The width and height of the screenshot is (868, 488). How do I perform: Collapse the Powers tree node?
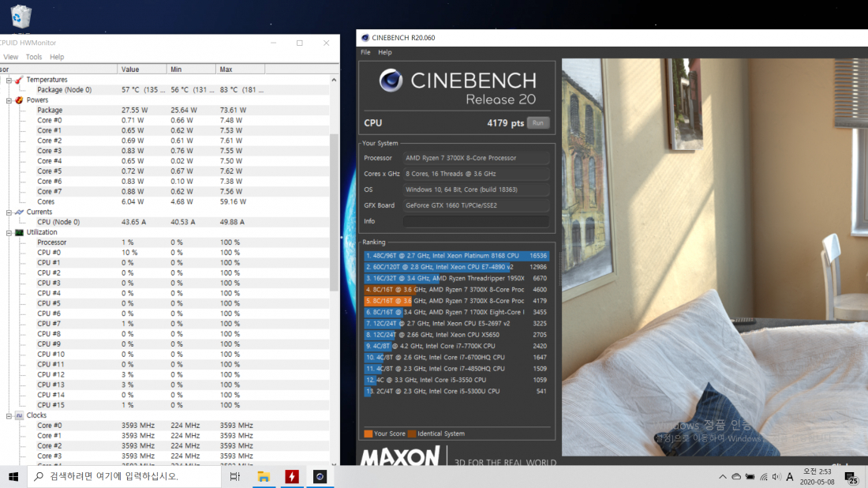click(9, 101)
